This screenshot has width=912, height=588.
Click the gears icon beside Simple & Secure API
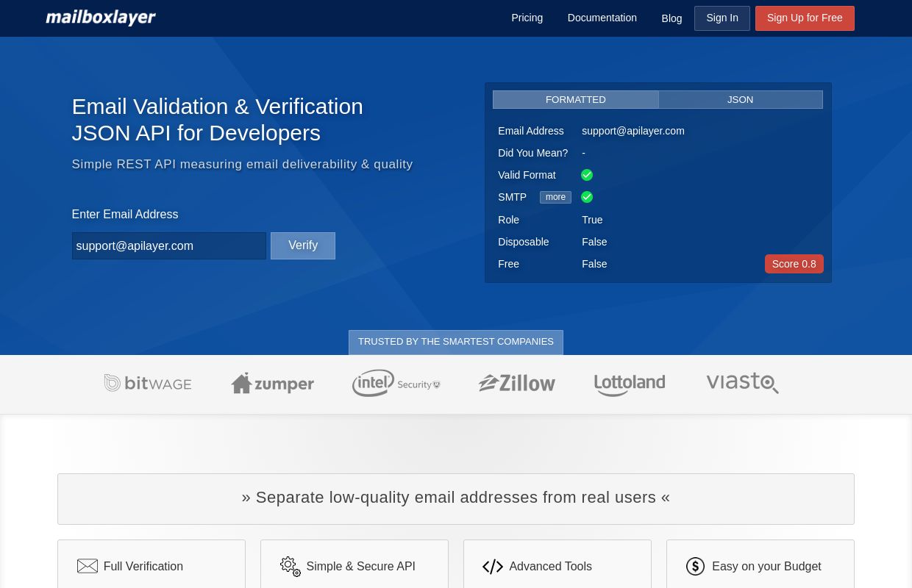coord(291,566)
